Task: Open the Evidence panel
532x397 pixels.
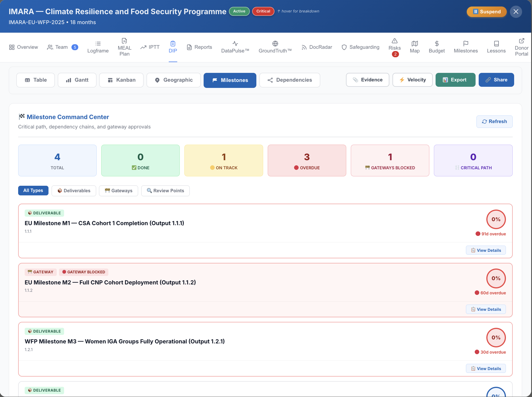Action: (368, 80)
